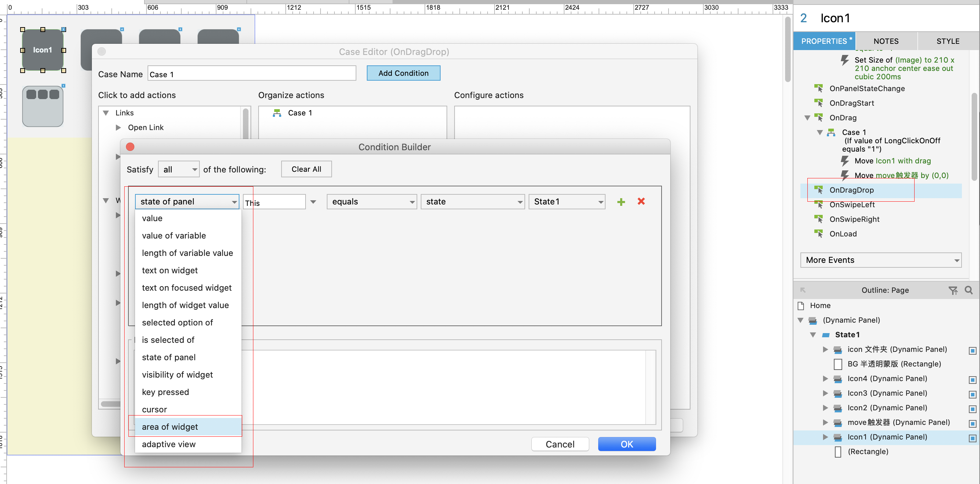The image size is (980, 484).
Task: Toggle the view checkbox for Icon4 (Dynamic Panel)
Action: point(972,379)
